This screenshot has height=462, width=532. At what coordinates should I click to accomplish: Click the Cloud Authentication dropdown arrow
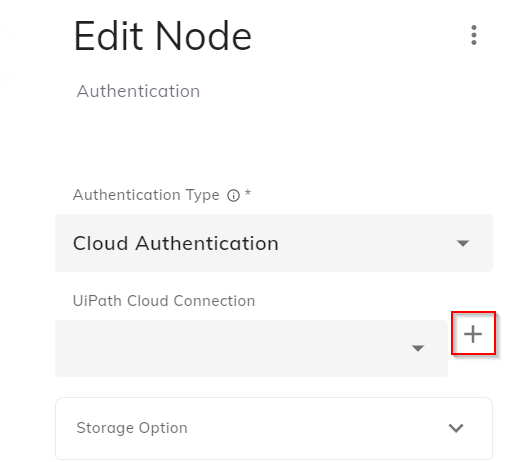463,243
